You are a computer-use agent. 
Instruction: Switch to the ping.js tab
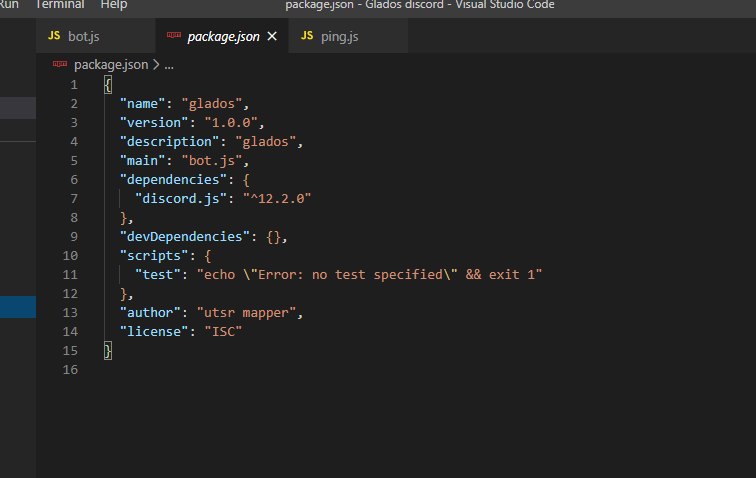point(348,36)
